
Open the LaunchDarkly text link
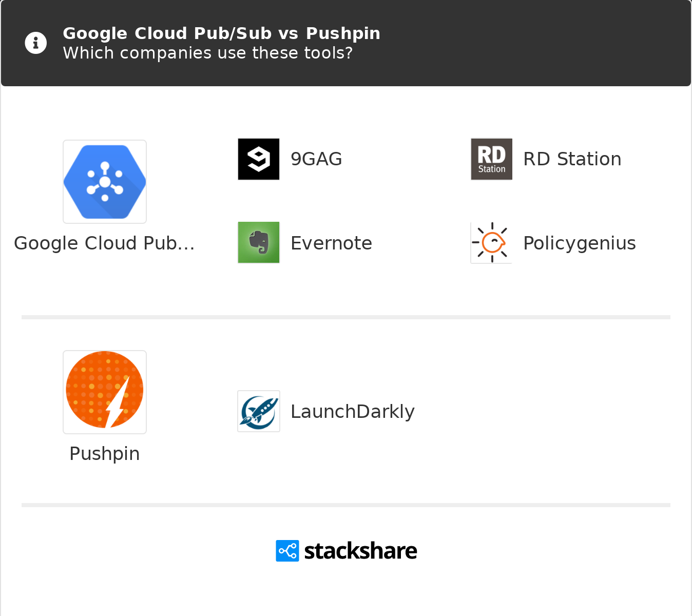352,412
